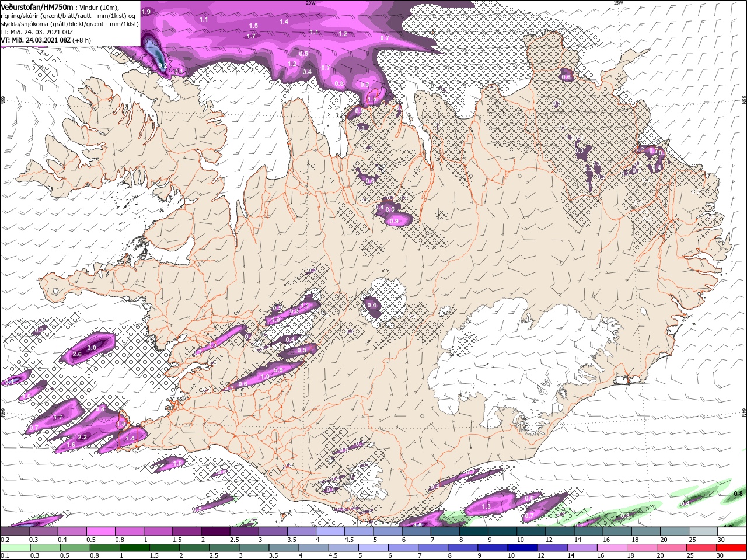This screenshot has width=747, height=560.
Task: Click the 9.2 precipitation value on the map
Action: pyautogui.click(x=163, y=66)
